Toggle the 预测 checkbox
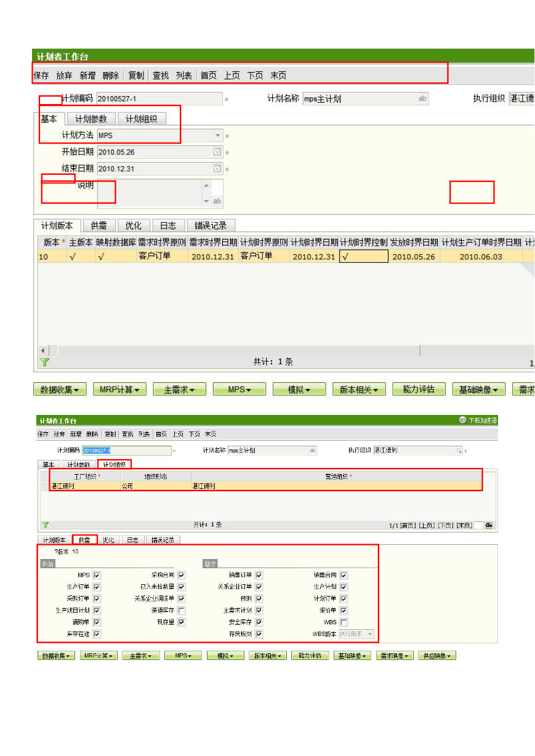Screen dimensions: 535x756 [x=259, y=598]
